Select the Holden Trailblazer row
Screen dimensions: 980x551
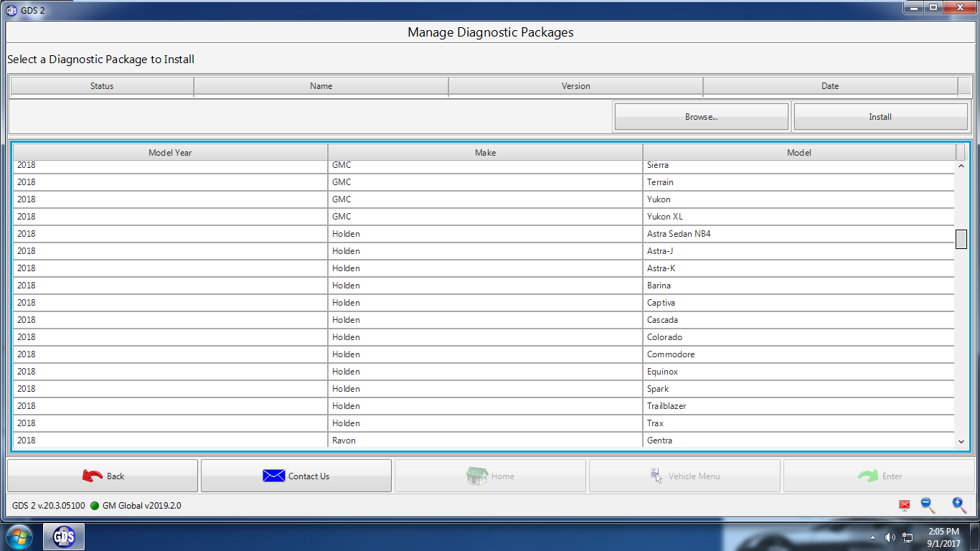(x=484, y=406)
